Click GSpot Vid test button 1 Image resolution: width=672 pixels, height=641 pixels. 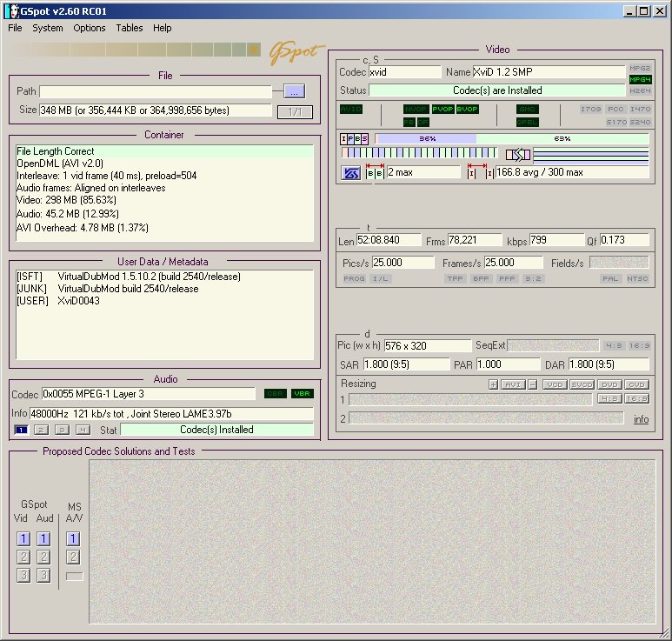(23, 538)
